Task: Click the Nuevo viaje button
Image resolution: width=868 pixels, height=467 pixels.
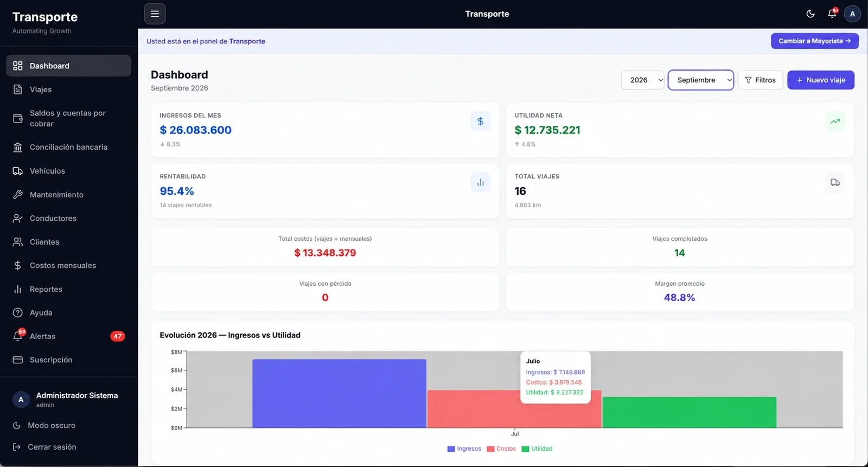Action: coord(821,80)
